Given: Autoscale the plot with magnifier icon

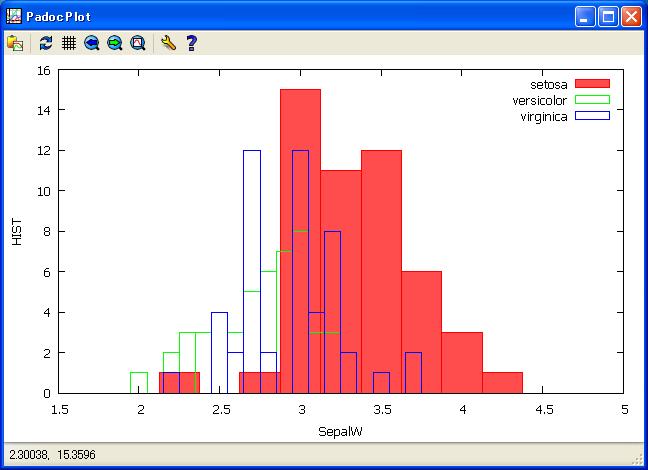Looking at the screenshot, I should [138, 43].
